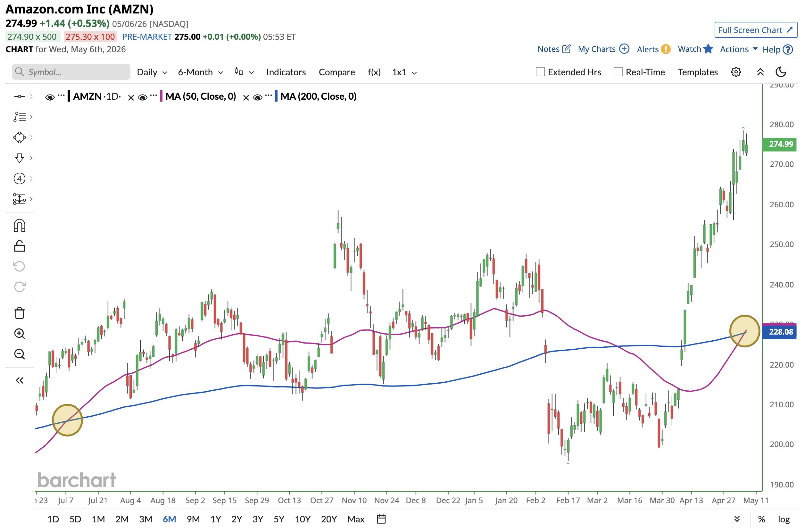Image resolution: width=805 pixels, height=532 pixels.
Task: Open the Templates menu
Action: tap(697, 72)
